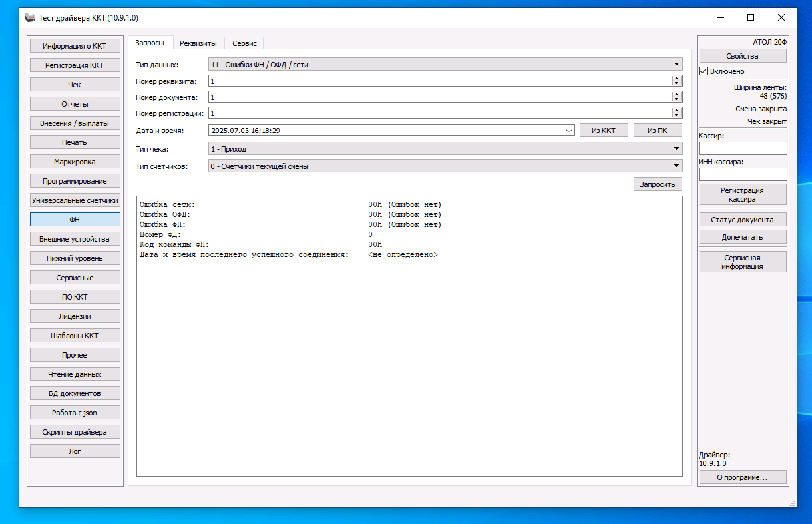Open Сервисная информация
The width and height of the screenshot is (812, 524).
[x=742, y=262]
